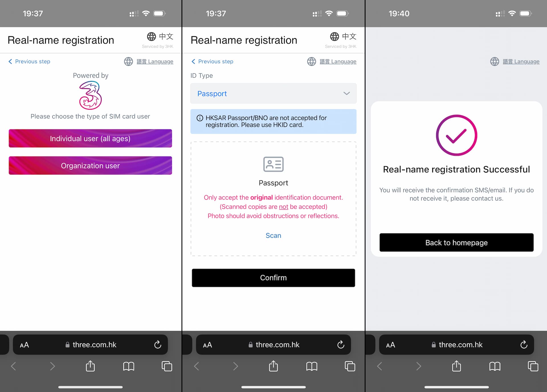The width and height of the screenshot is (547, 392).
Task: Click the Individual user (all ages) button
Action: click(x=90, y=138)
